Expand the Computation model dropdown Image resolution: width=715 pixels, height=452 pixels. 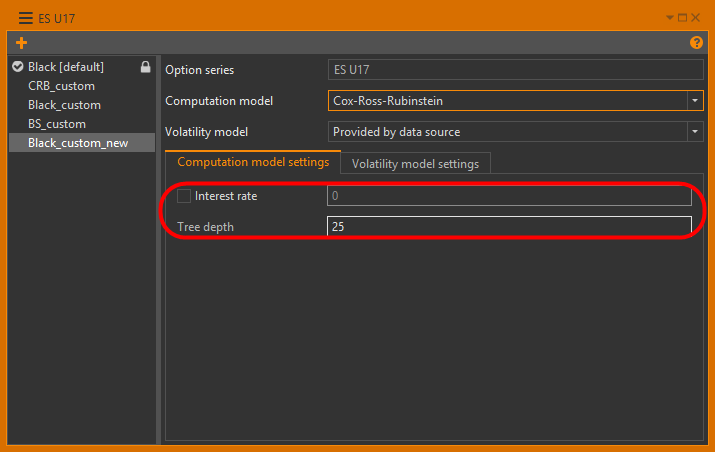click(x=694, y=101)
